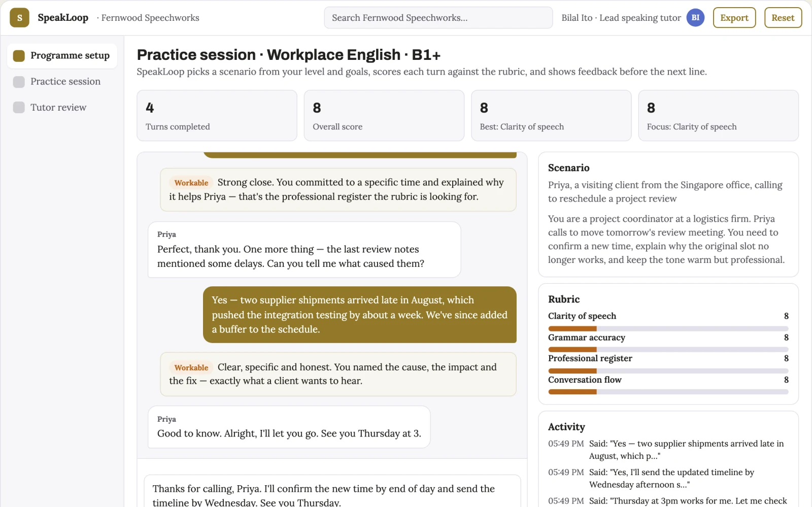Click the Practice session page title
This screenshot has width=812, height=507.
[289, 55]
